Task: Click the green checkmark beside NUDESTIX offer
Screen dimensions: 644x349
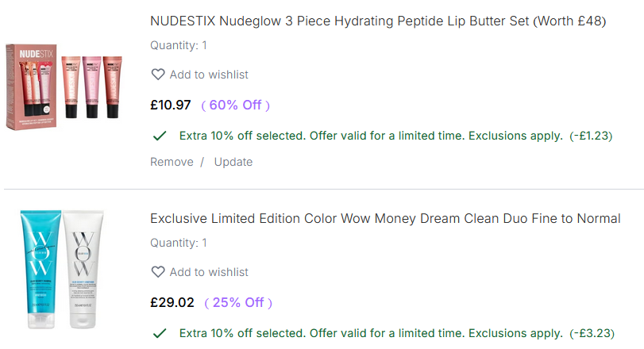Action: click(x=159, y=136)
